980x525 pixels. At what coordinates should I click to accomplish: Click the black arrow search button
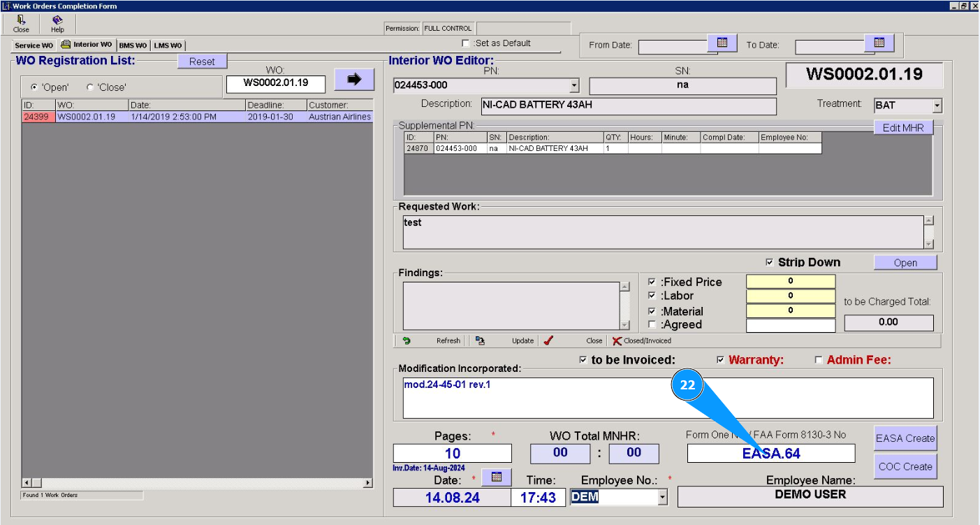coord(354,80)
